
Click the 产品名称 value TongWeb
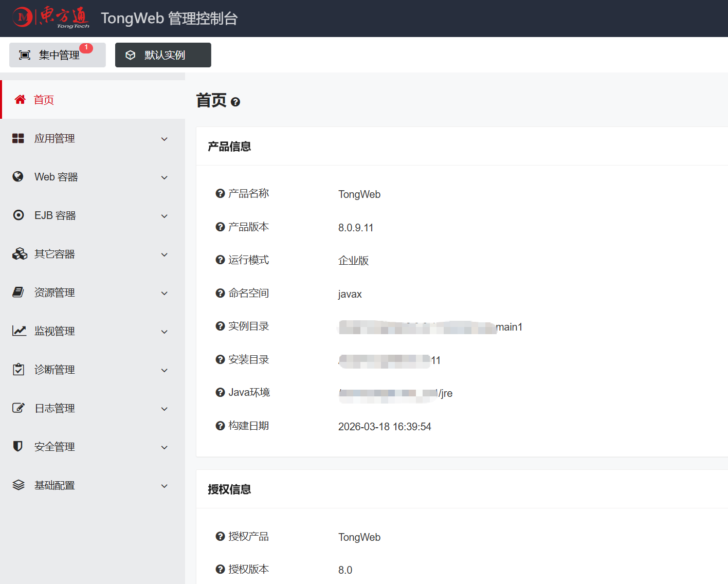coord(359,194)
